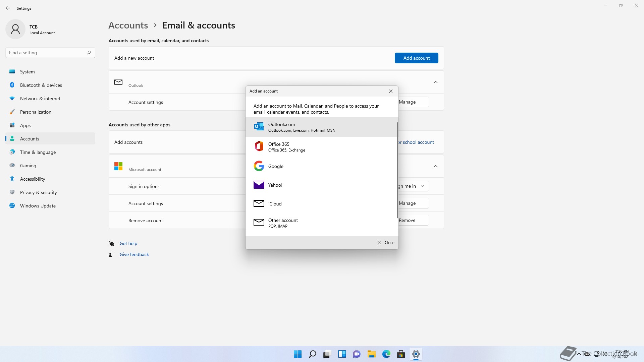Click the Accessibility figure icon
644x362 pixels.
12,179
